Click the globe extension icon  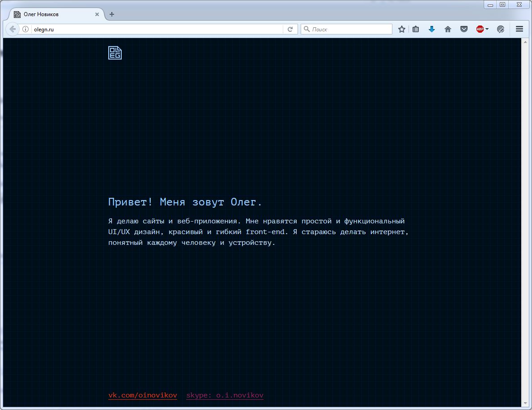[x=500, y=29]
